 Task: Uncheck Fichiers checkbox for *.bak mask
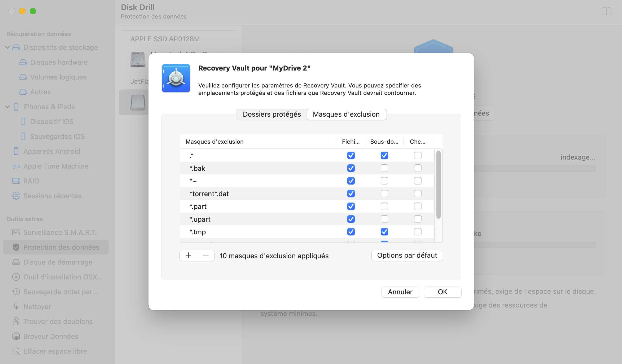pyautogui.click(x=351, y=168)
